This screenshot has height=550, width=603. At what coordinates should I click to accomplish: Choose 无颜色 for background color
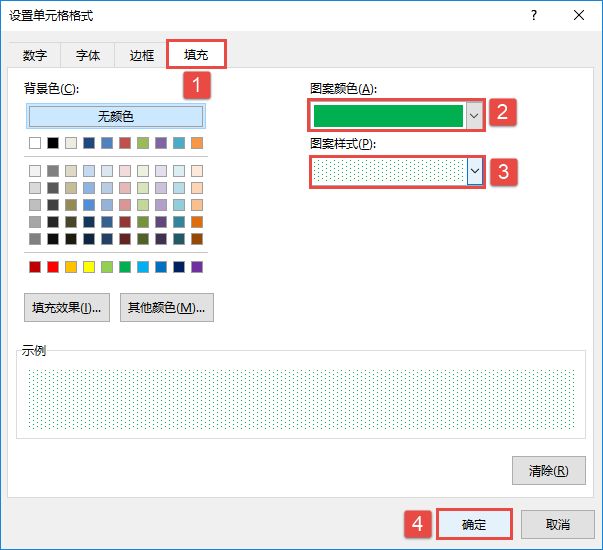tap(116, 116)
